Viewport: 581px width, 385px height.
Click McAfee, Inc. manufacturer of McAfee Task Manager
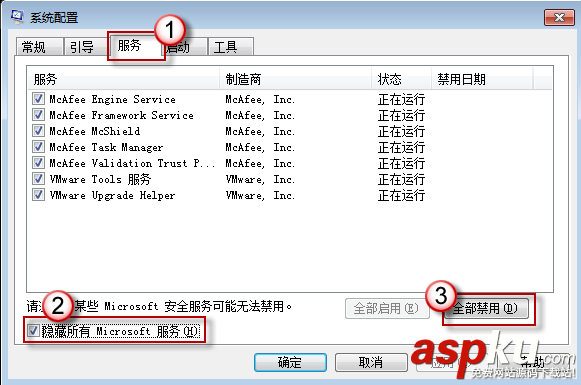[260, 147]
